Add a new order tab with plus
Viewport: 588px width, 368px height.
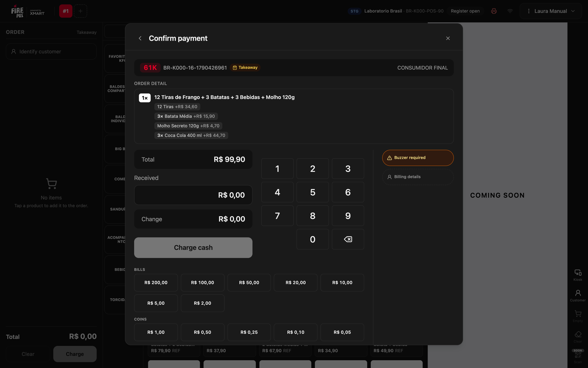pyautogui.click(x=80, y=11)
